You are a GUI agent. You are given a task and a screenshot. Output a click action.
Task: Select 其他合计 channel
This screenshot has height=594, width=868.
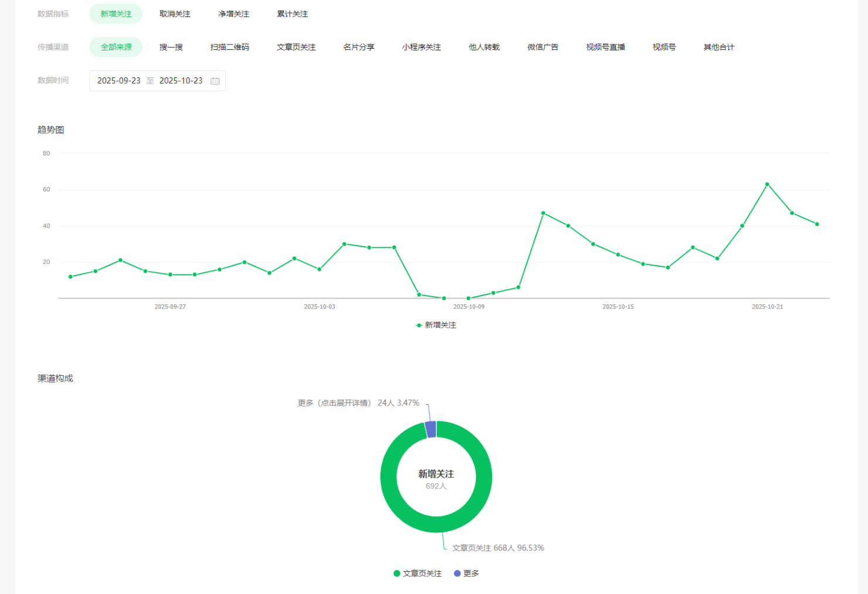pos(718,47)
